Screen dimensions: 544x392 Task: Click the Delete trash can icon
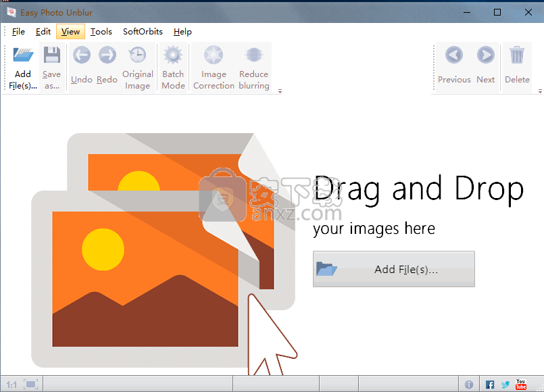[517, 55]
